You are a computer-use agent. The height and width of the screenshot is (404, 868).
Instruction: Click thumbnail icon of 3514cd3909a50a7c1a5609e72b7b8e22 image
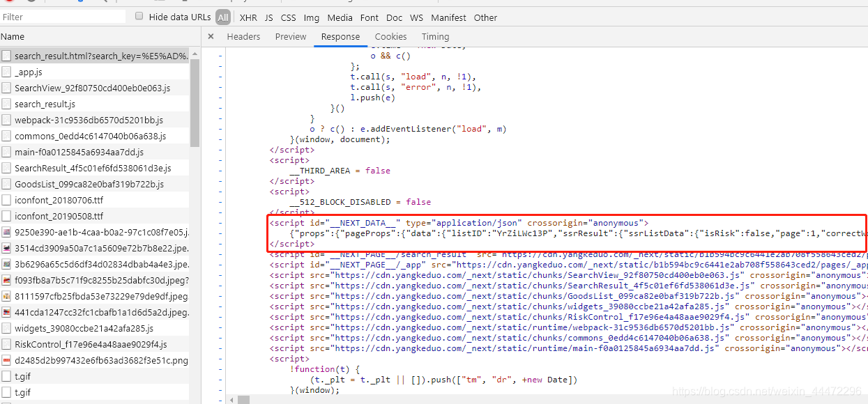pyautogui.click(x=6, y=248)
